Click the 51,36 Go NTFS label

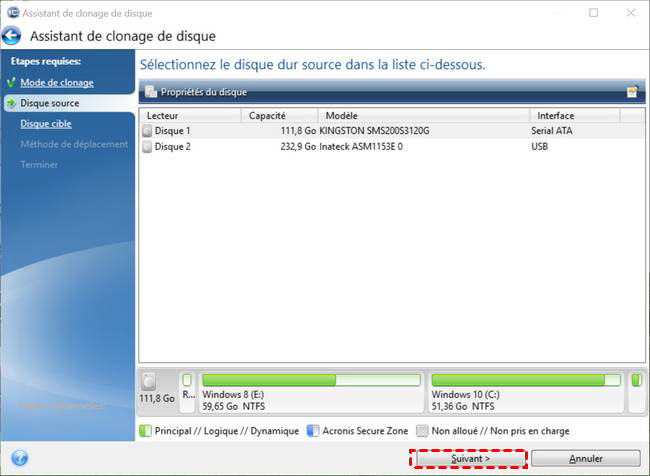463,406
